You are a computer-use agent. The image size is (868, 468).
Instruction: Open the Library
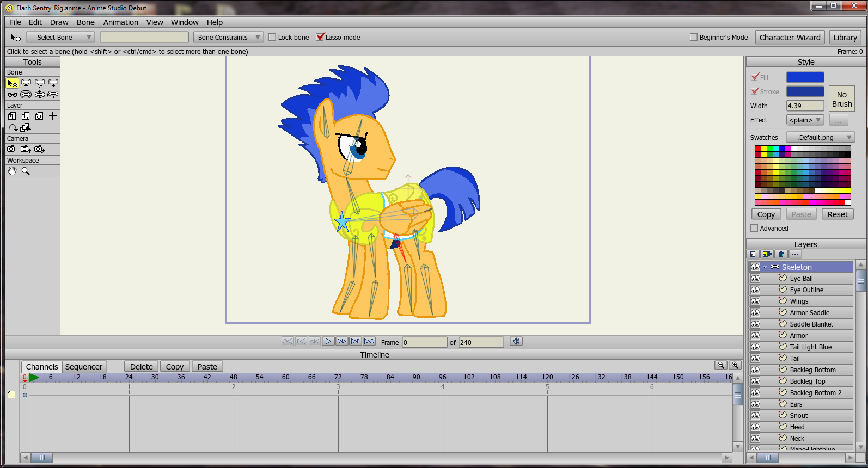[x=845, y=37]
